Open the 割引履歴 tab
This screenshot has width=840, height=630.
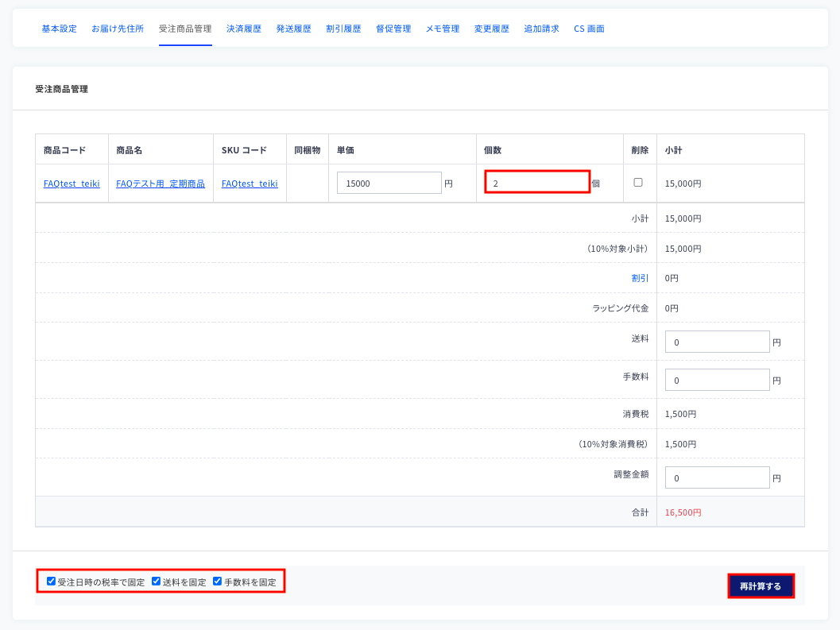coord(343,29)
